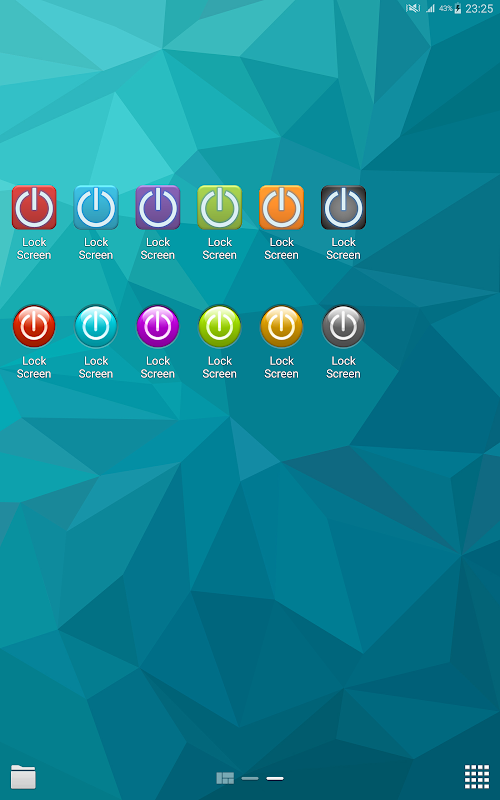Tap the amber round Lock Screen icon
This screenshot has height=800, width=500.
pos(282,327)
